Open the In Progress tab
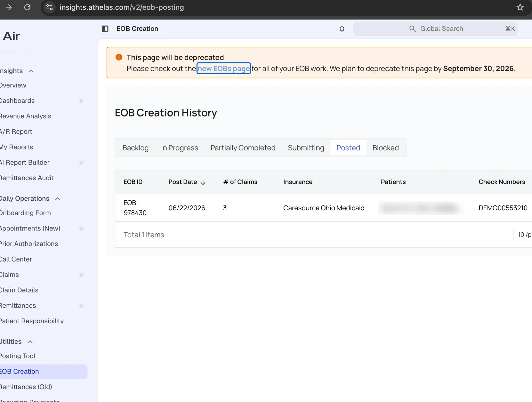Viewport: 532px width, 402px height. pos(180,148)
